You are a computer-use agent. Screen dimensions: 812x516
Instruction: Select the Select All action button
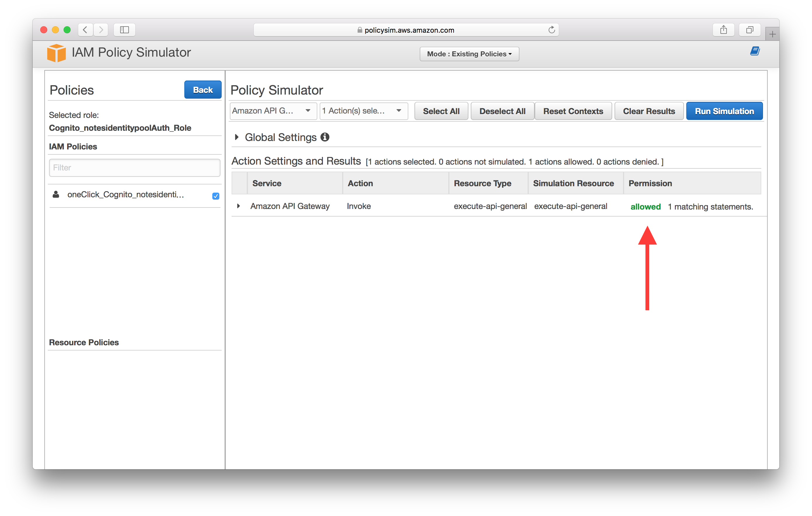442,111
